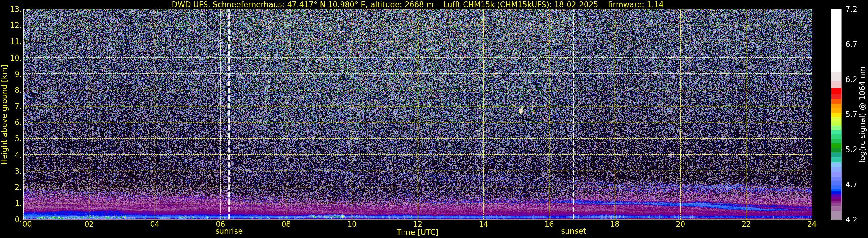Click the white dashed sunrise marker line
The image size is (868, 238).
coord(229,114)
